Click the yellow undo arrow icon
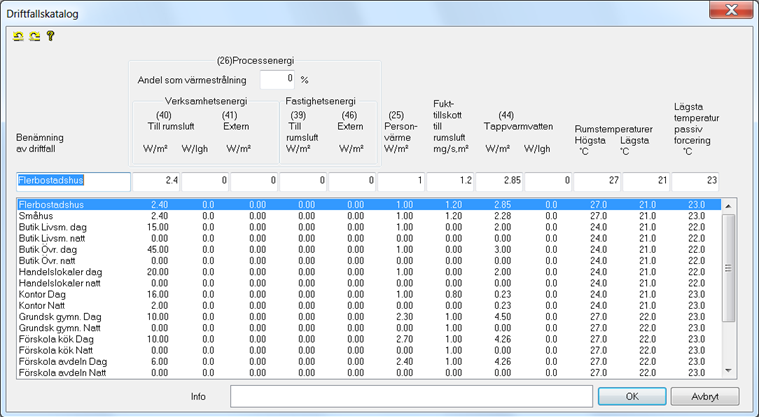 [x=18, y=36]
